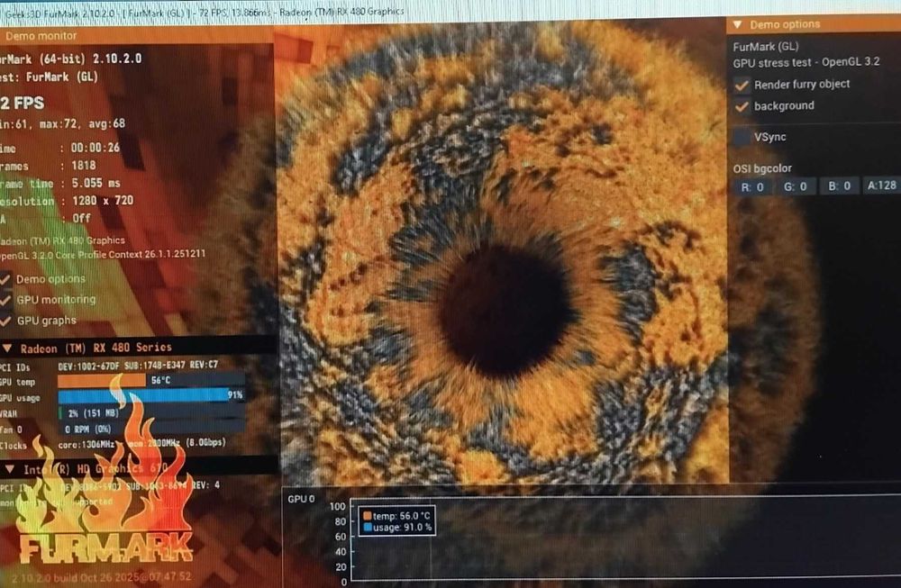Click GPU stress test - OpenGL 3.2 label
Image resolution: width=901 pixels, height=588 pixels.
pyautogui.click(x=806, y=62)
